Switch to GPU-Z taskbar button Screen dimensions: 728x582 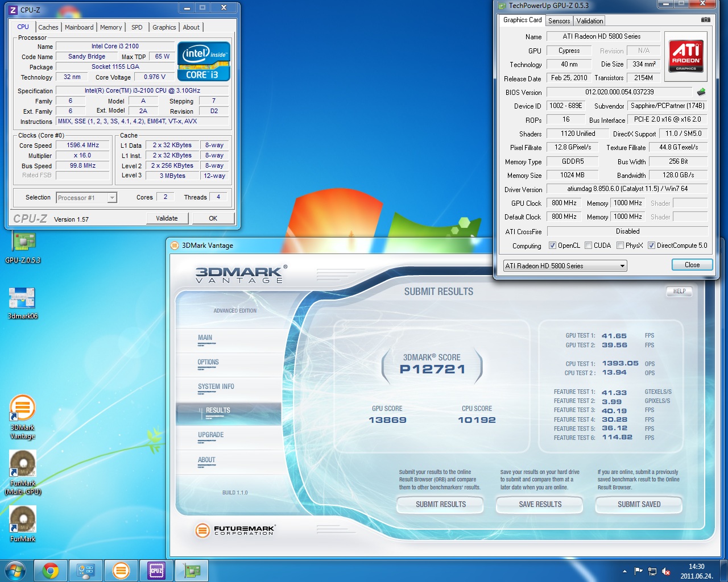pos(192,571)
